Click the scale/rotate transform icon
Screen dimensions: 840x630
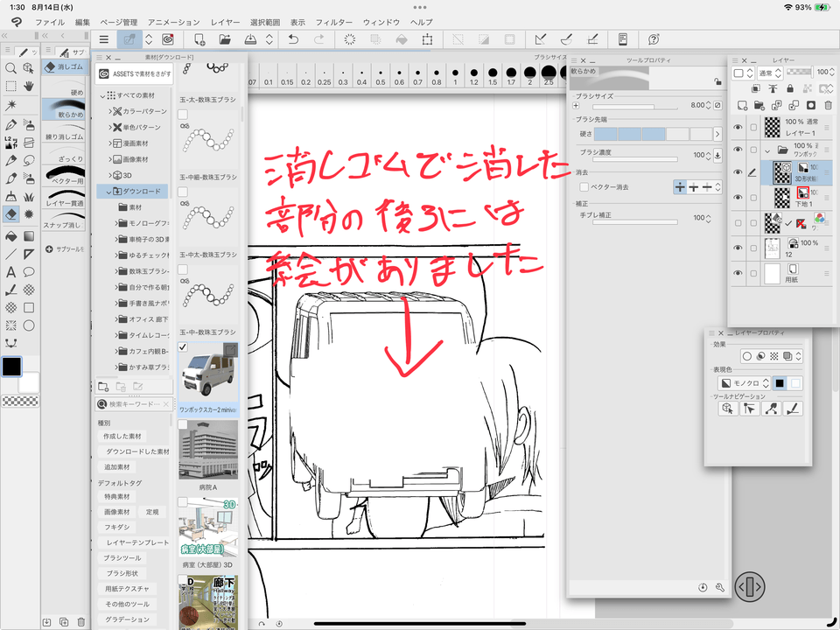pos(427,39)
